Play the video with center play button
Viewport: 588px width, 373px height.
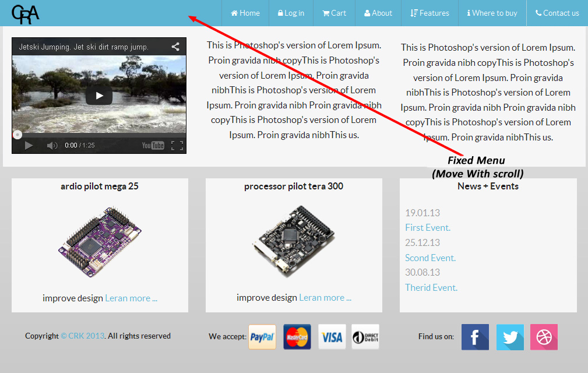pos(99,96)
